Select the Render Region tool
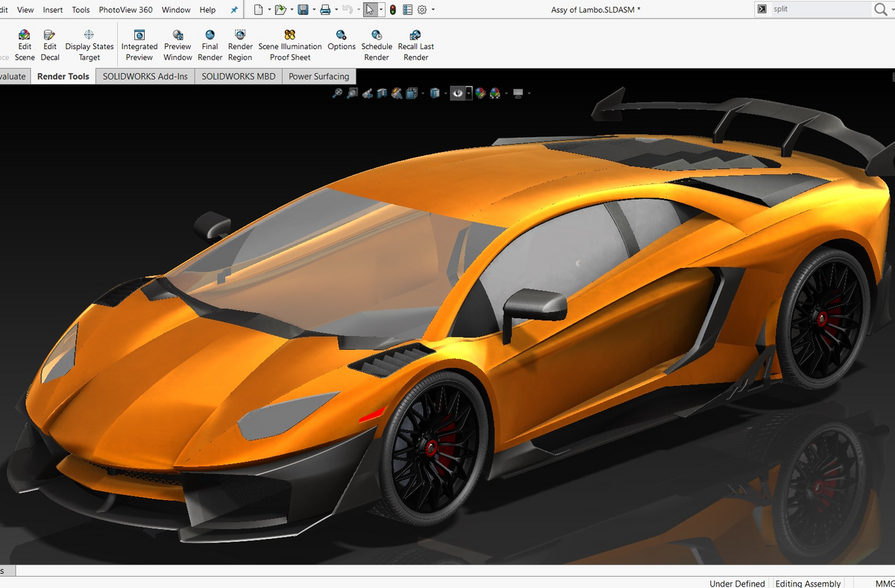 click(x=240, y=45)
